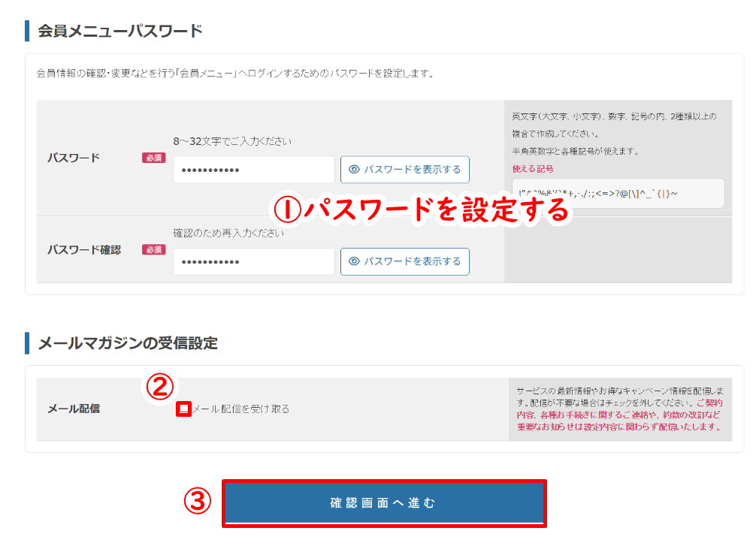Click the 会員メニューパスワード section heading
756x558 pixels.
[119, 32]
